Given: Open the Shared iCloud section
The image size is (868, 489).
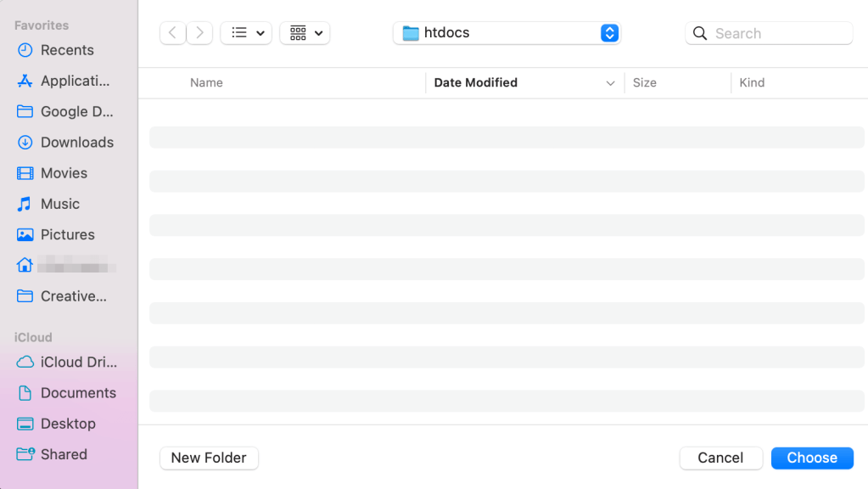Looking at the screenshot, I should point(61,454).
